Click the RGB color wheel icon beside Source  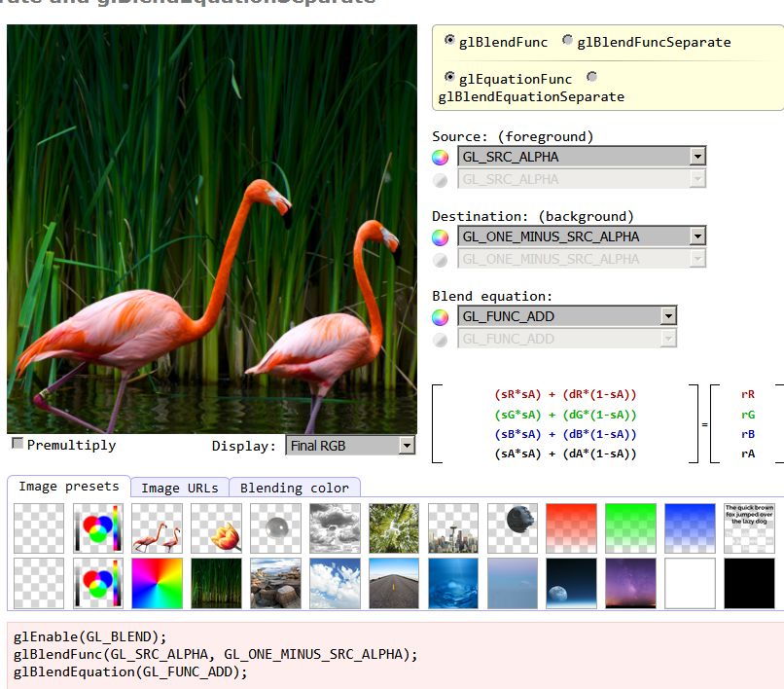[440, 157]
